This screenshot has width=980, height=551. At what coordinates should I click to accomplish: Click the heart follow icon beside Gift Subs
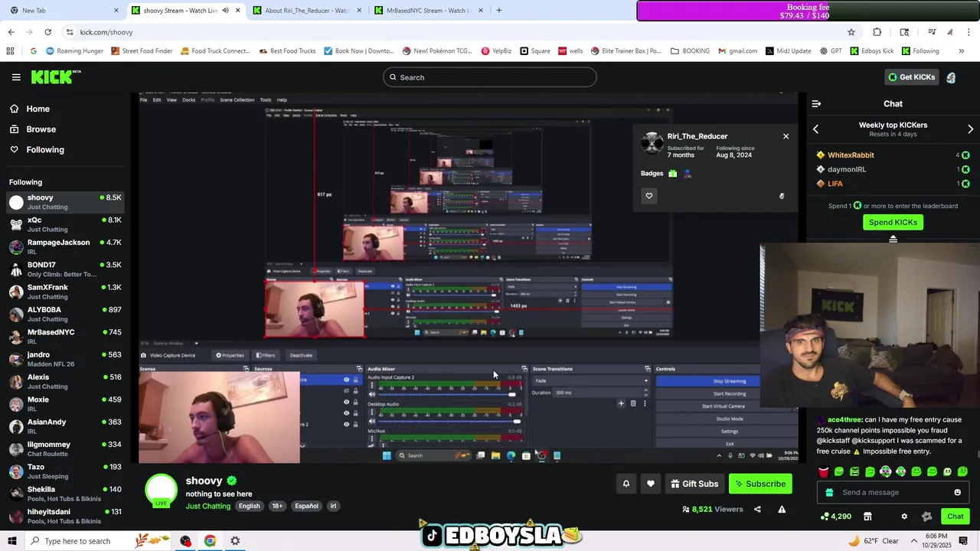pos(651,484)
